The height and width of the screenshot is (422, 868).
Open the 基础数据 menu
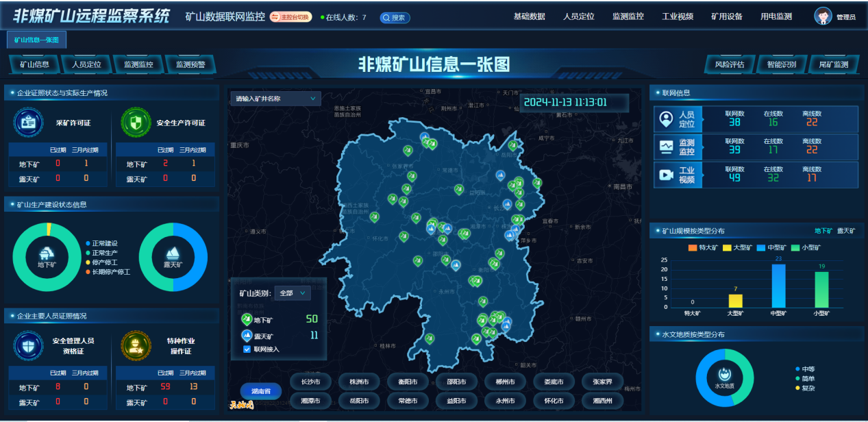pyautogui.click(x=529, y=16)
